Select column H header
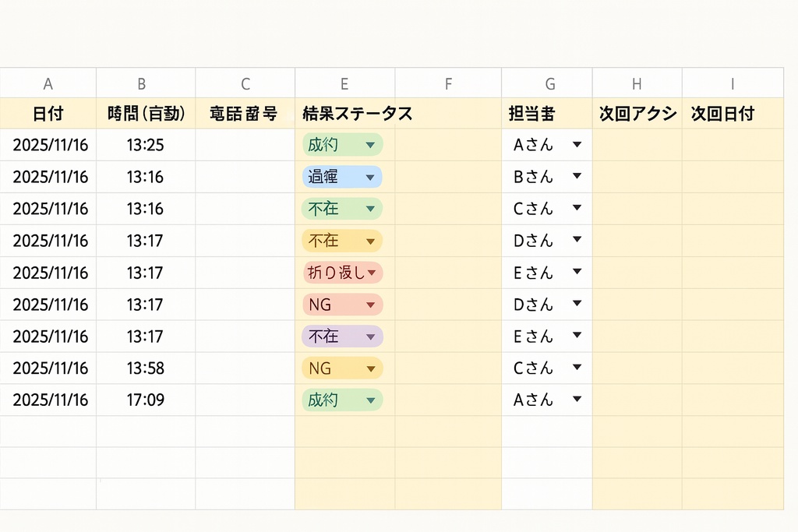The image size is (798, 532). click(x=637, y=83)
